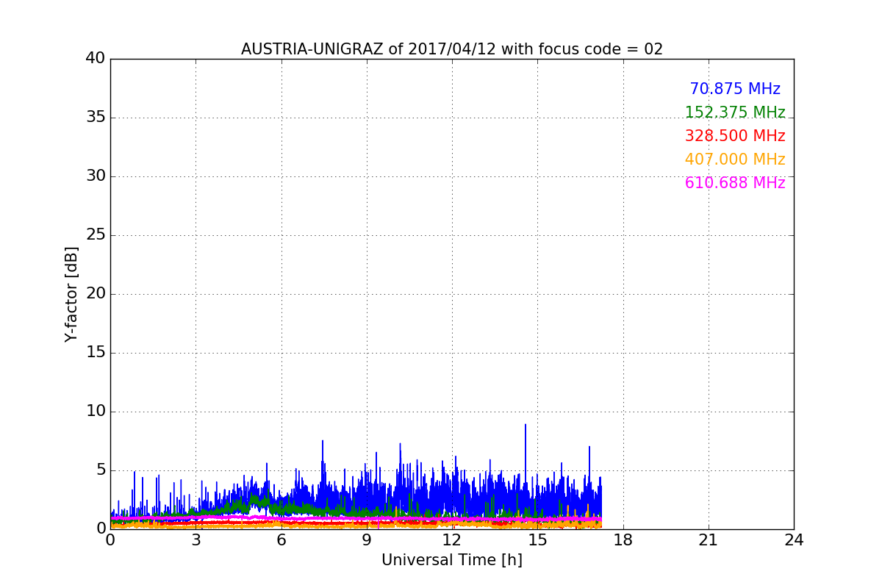This screenshot has height=588, width=882.
Task: Click the x-axis tick label 9
Action: (x=367, y=540)
